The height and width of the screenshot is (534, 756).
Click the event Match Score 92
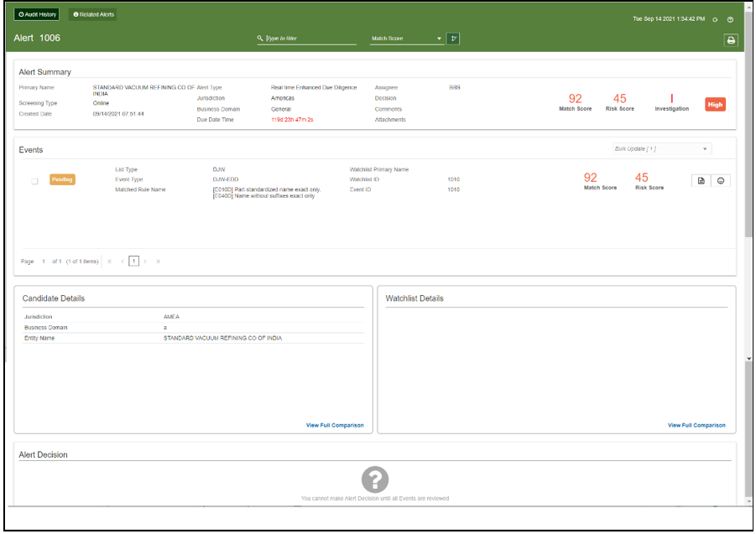tap(590, 178)
